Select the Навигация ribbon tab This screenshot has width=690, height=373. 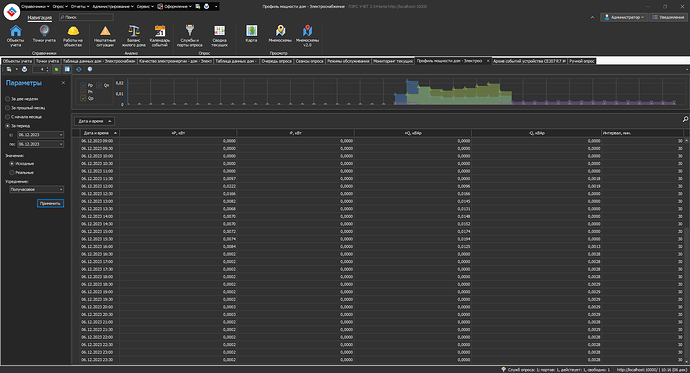pos(40,17)
